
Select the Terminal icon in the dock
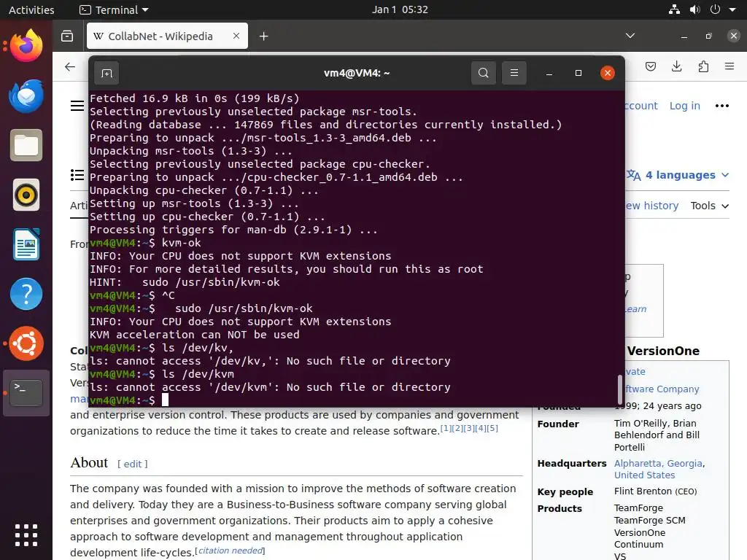pos(26,393)
